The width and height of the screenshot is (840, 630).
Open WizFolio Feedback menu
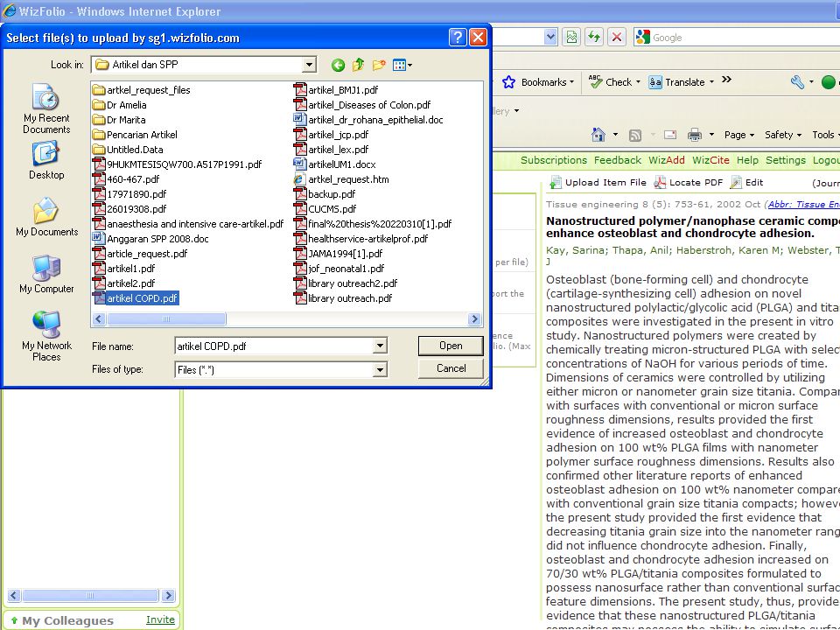(x=617, y=160)
